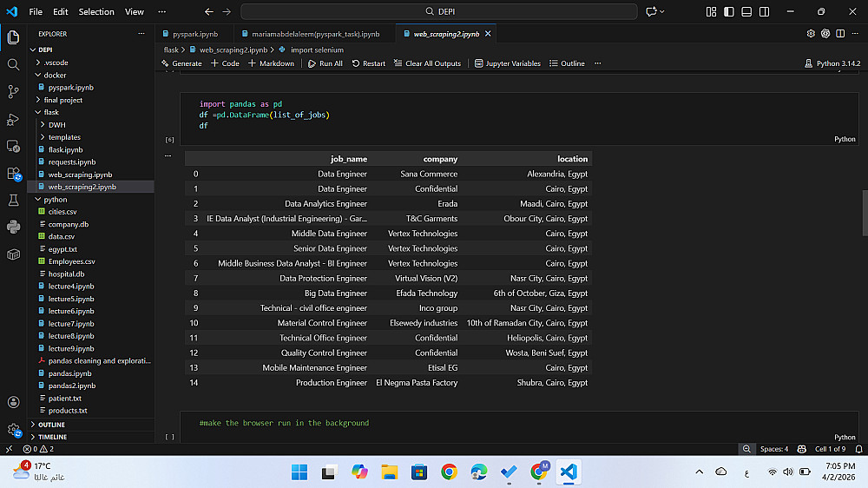Open the Python extension sidebar icon

click(13, 227)
